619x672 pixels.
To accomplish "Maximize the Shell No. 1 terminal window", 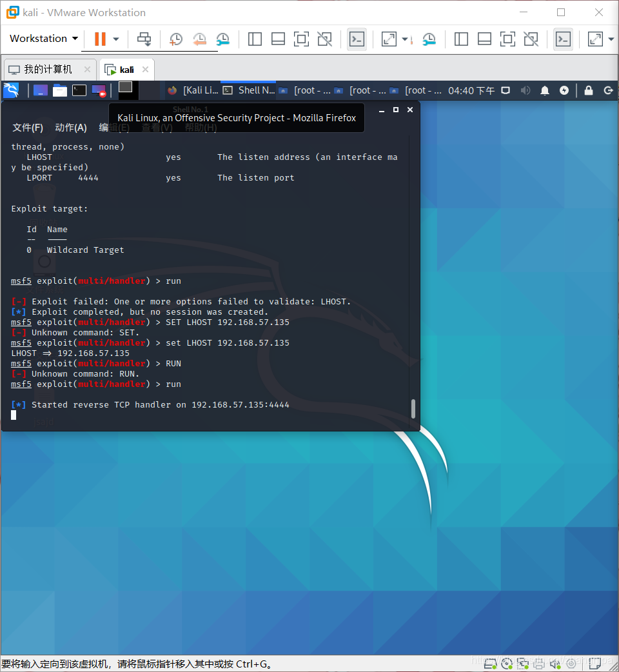I will tap(396, 110).
